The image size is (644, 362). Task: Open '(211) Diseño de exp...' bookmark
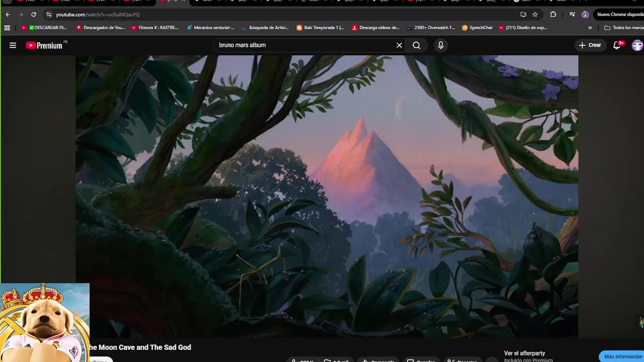(522, 28)
